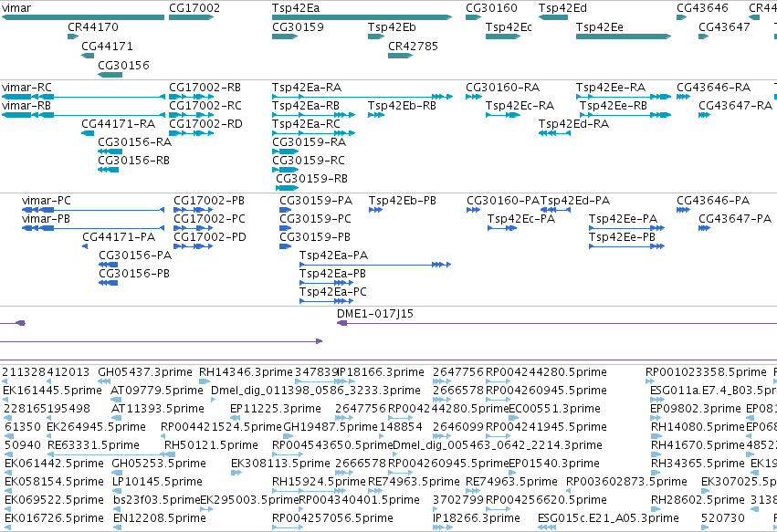Click the GH05437.3prime EST label
The image size is (777, 532).
(x=145, y=372)
